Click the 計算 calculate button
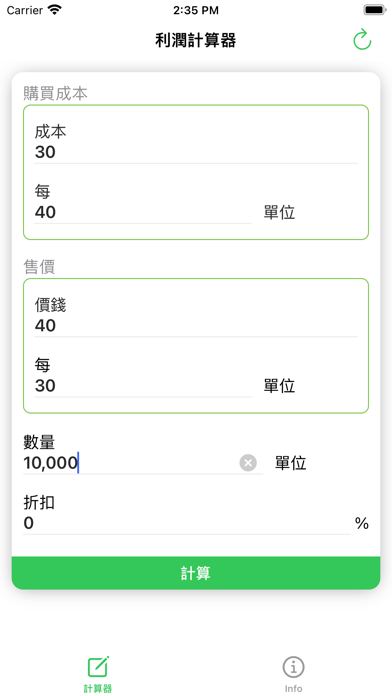This screenshot has height=696, width=392. pyautogui.click(x=196, y=573)
